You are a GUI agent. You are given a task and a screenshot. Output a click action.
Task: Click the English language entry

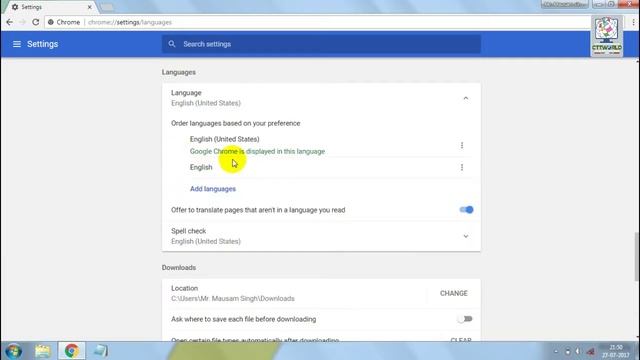[201, 167]
